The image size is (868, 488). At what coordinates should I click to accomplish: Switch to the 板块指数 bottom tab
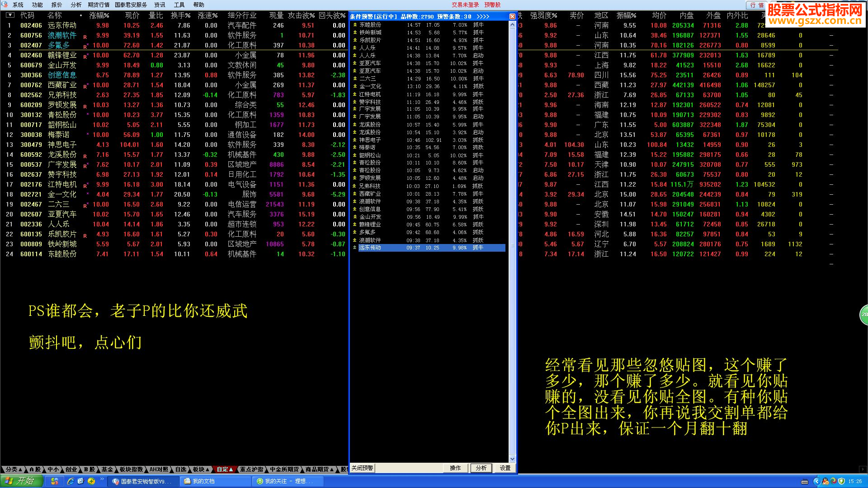131,469
